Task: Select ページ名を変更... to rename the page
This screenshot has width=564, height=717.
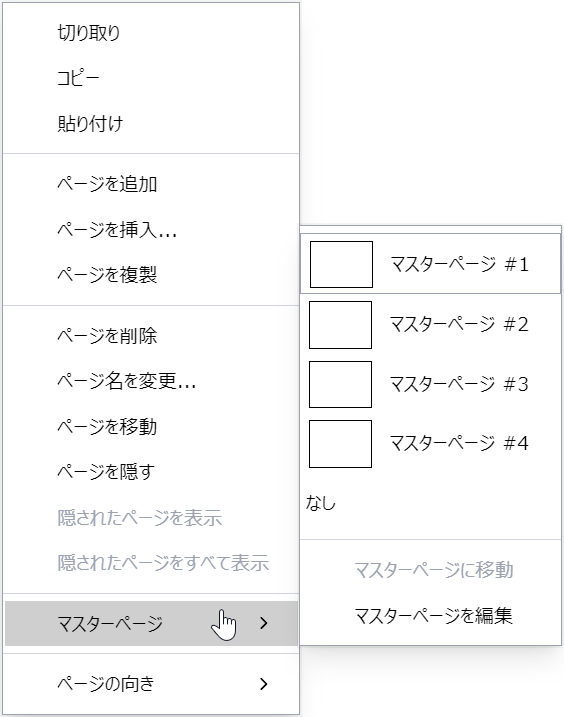Action: (151, 381)
